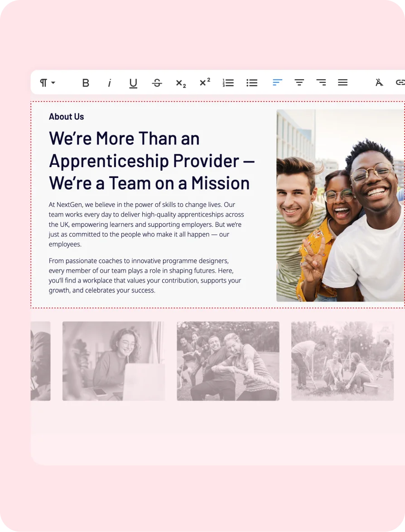Apply superscript formatting
Screen dimensions: 405x532
(205, 82)
